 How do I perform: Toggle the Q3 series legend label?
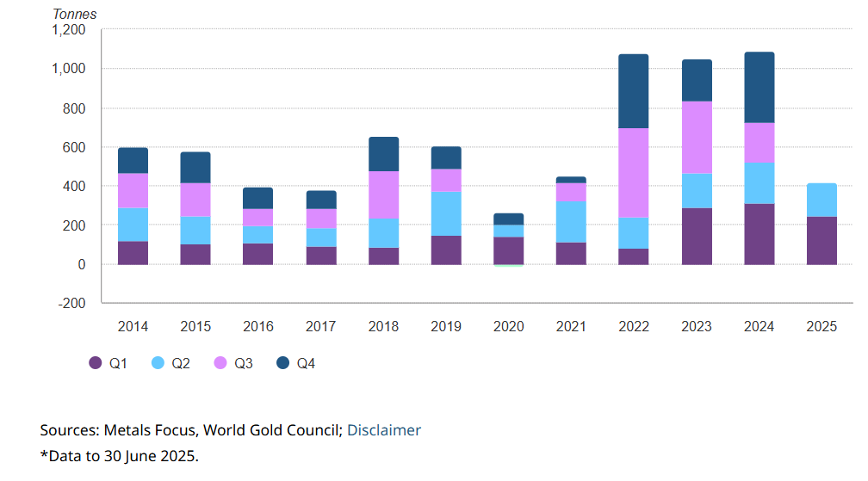click(x=243, y=363)
